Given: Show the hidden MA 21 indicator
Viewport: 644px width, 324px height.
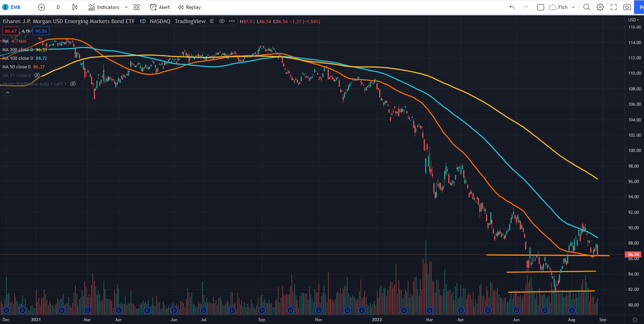Looking at the screenshot, I should pos(37,75).
